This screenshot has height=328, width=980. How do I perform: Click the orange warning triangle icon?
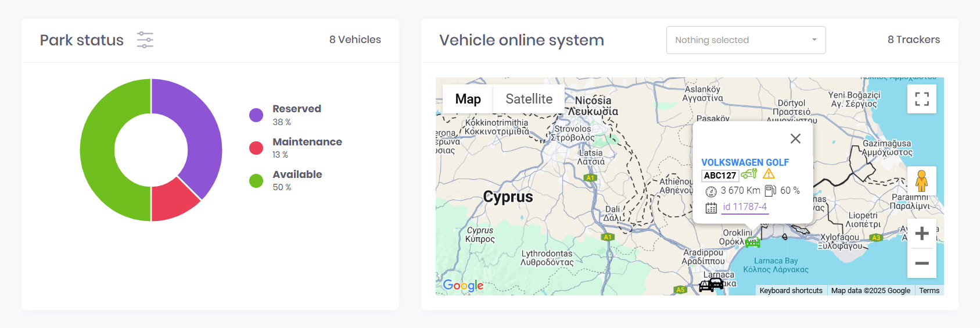pos(769,174)
